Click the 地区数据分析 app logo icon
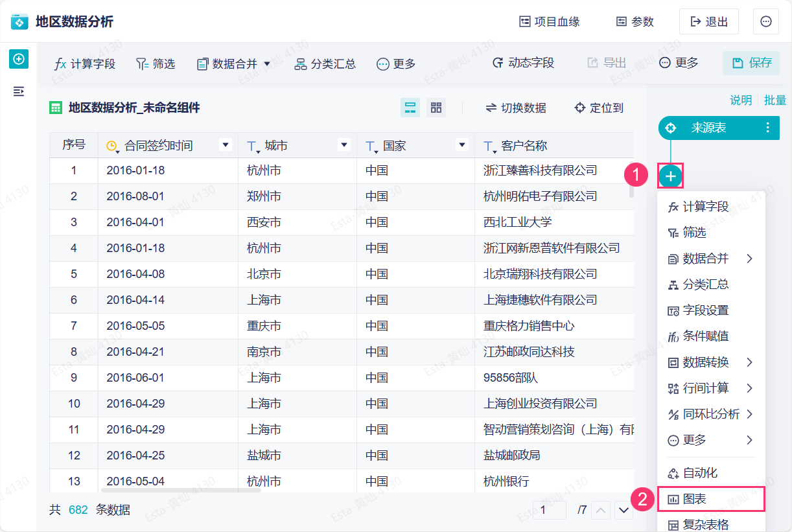The image size is (792, 532). [x=20, y=21]
